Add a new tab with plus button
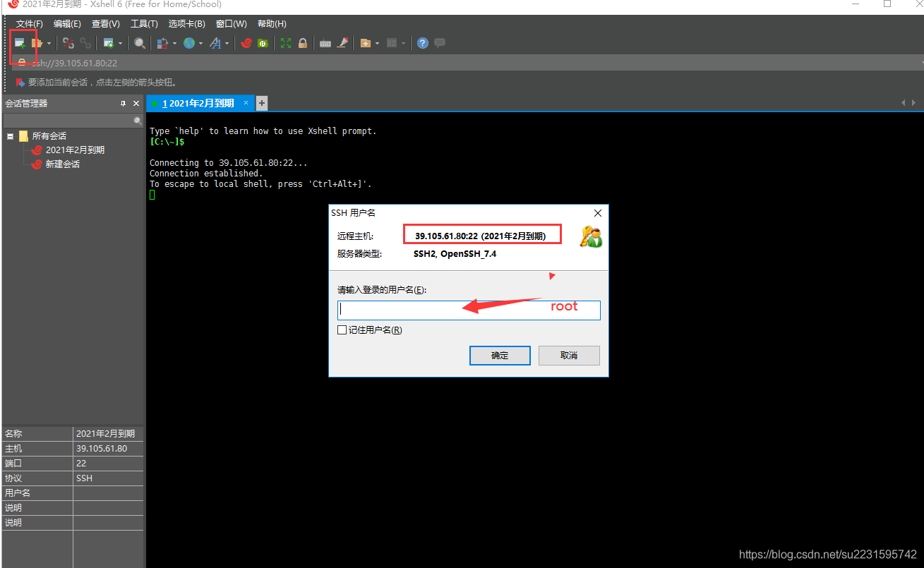The height and width of the screenshot is (568, 924). pos(261,103)
